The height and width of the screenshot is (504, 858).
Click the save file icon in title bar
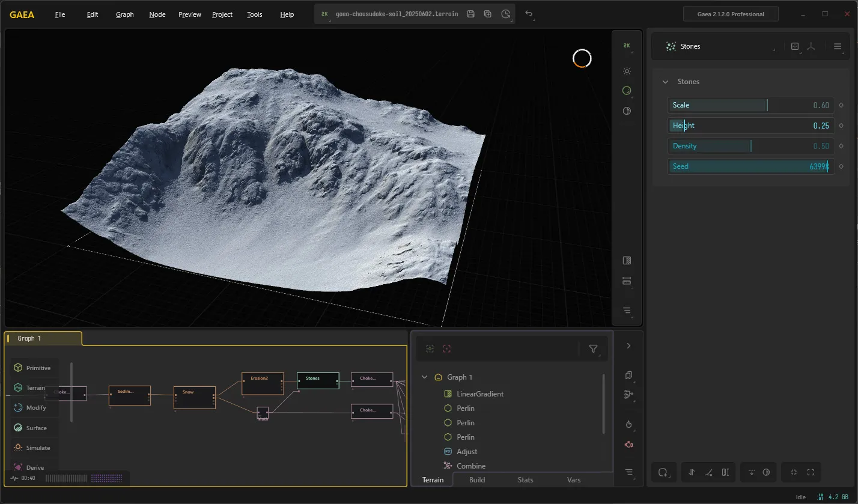[x=470, y=14]
